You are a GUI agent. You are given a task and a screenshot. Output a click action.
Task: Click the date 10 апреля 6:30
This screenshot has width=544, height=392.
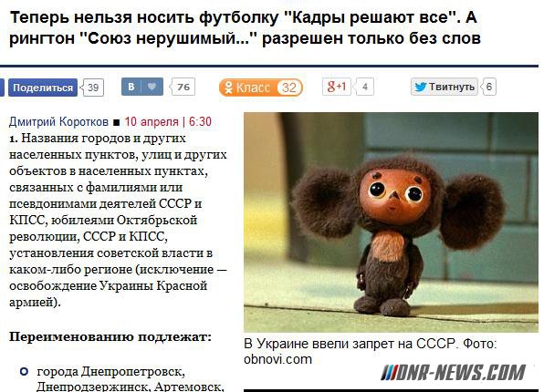coord(168,121)
